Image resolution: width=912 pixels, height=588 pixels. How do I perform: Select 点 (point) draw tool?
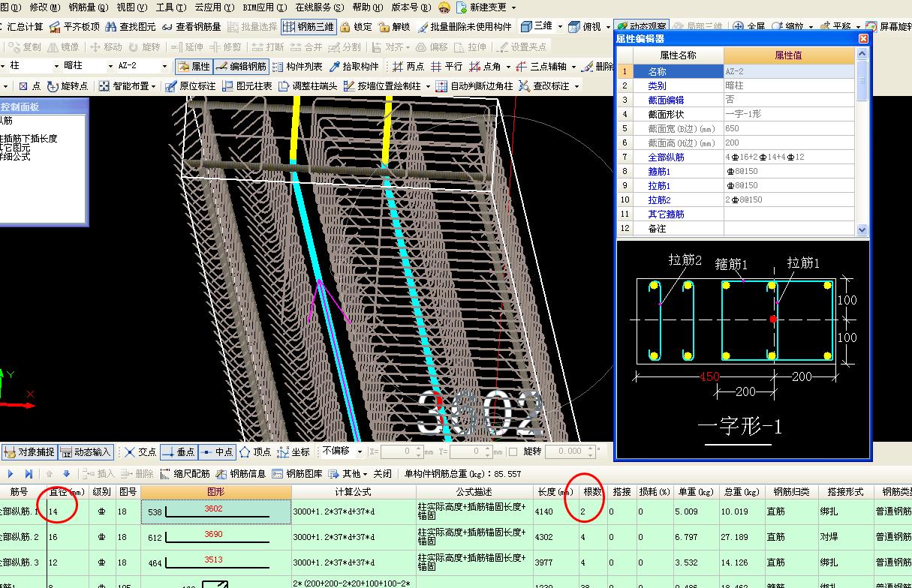coord(30,86)
